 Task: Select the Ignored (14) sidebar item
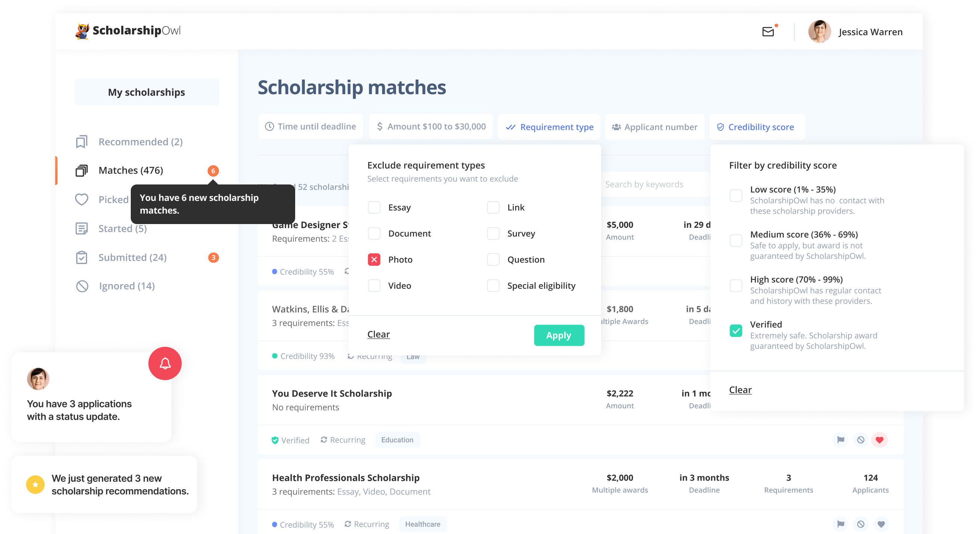(127, 286)
